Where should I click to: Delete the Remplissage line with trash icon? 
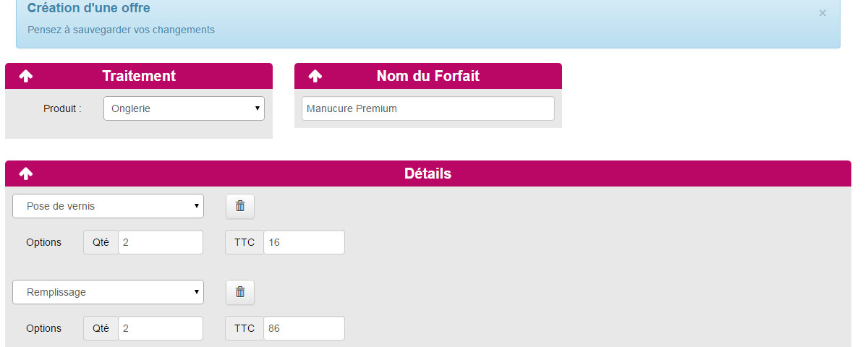pyautogui.click(x=240, y=292)
